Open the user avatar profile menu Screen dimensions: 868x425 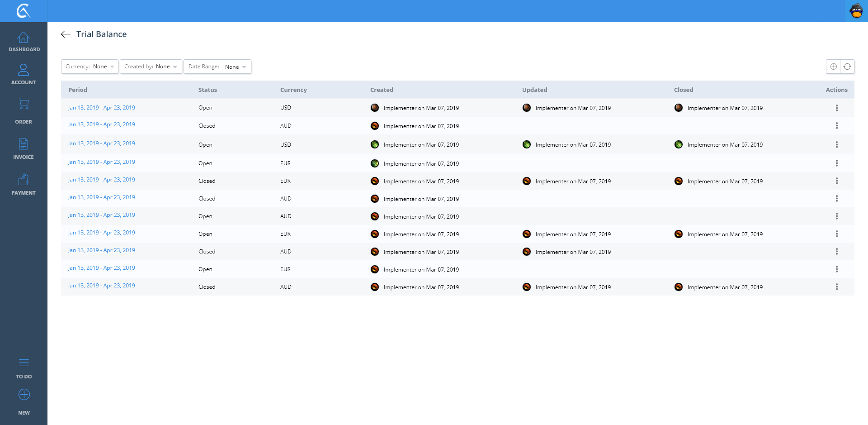[x=856, y=11]
